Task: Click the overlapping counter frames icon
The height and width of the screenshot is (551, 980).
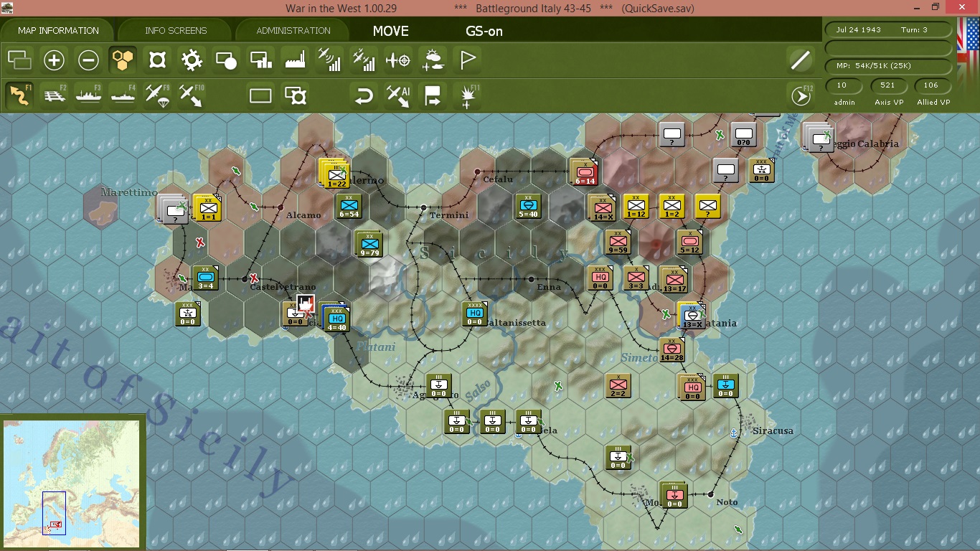Action: click(295, 95)
